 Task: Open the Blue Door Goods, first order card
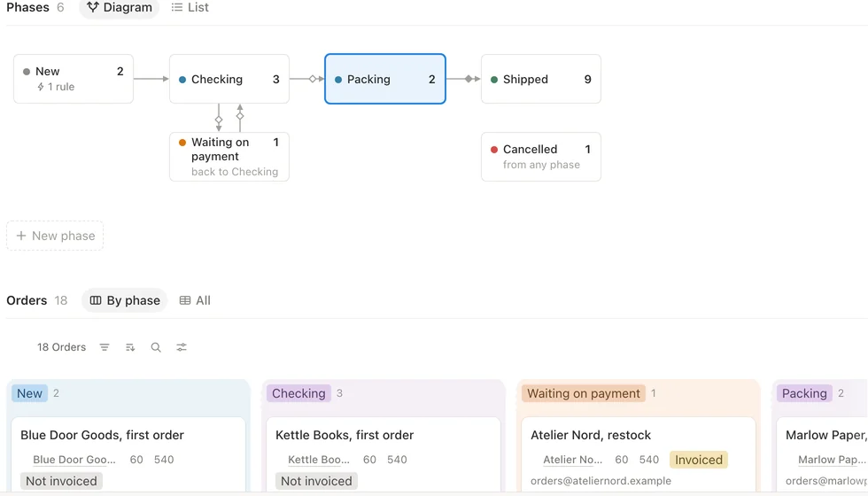(128, 455)
